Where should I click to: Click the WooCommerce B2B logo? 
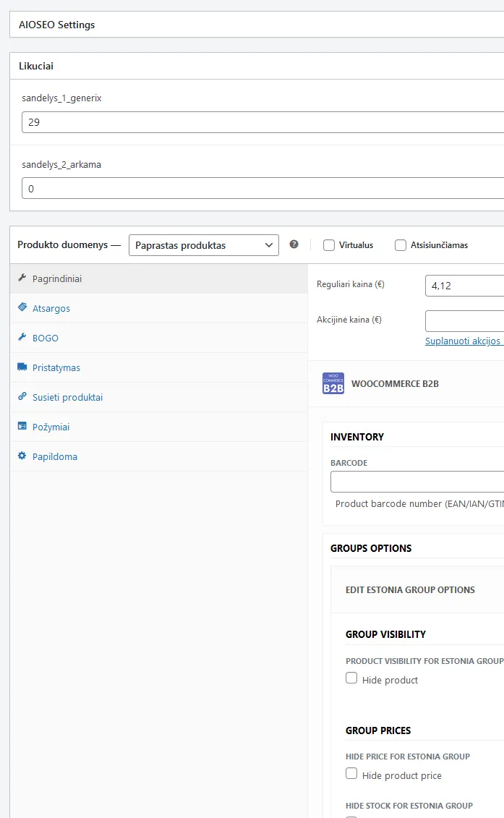point(333,383)
